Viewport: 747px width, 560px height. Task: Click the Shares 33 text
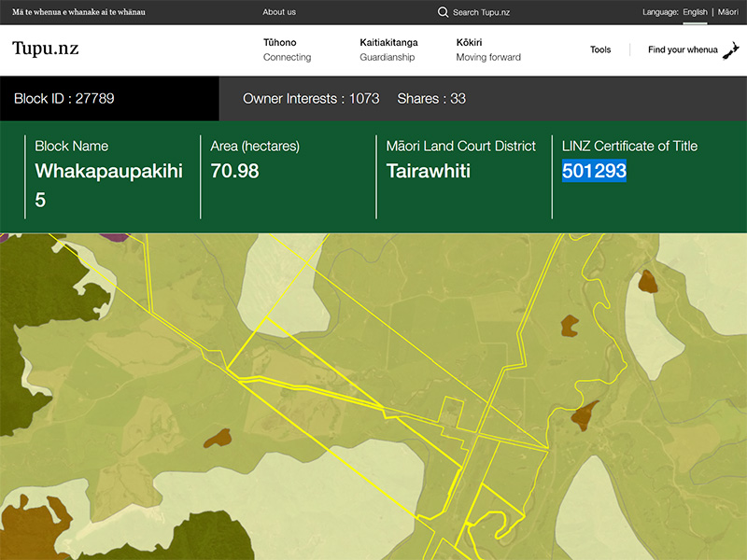[431, 98]
